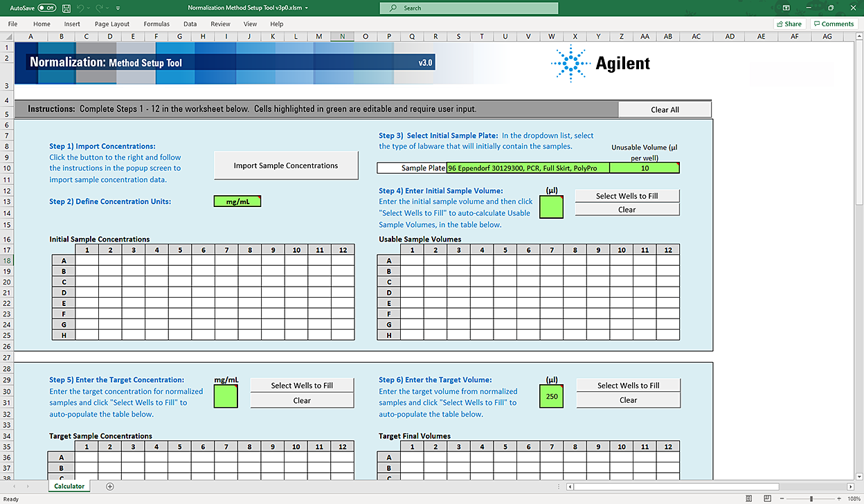Open the Redo history dropdown arrow

click(x=107, y=8)
